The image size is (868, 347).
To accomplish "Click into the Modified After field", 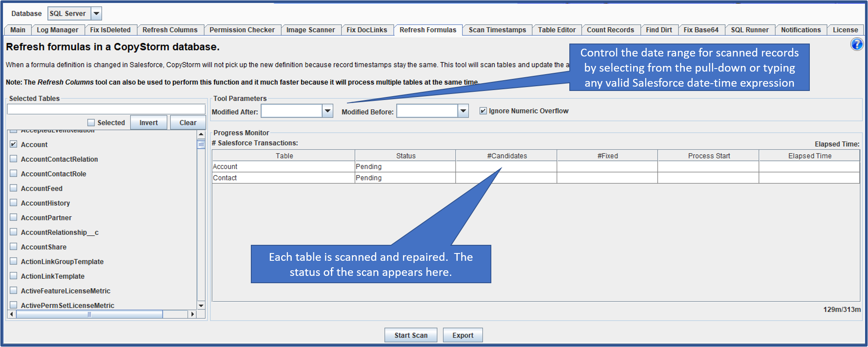I will point(292,111).
